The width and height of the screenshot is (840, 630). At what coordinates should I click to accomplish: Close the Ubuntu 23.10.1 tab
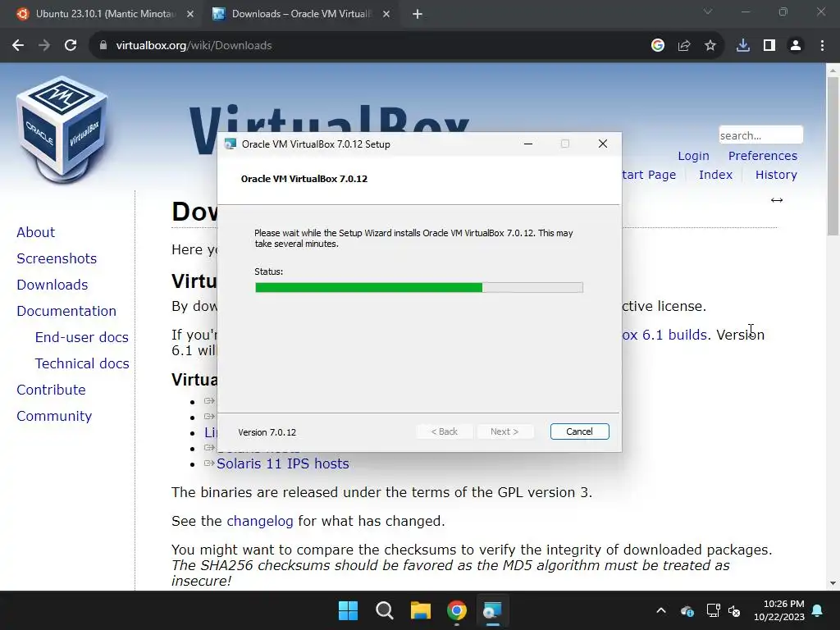[x=190, y=14]
